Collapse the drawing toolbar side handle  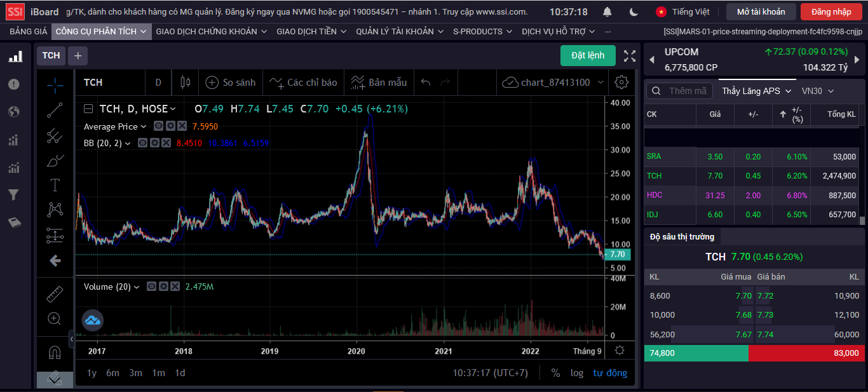[x=71, y=339]
